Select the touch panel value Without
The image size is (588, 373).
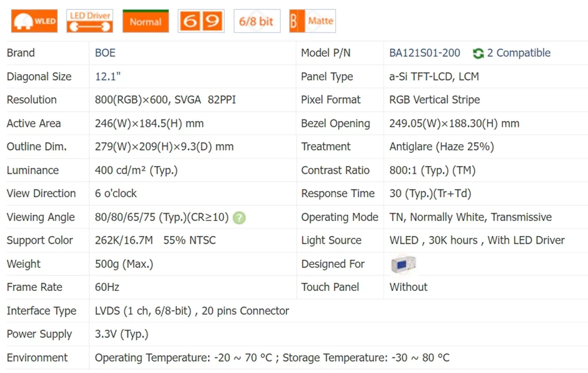(408, 287)
